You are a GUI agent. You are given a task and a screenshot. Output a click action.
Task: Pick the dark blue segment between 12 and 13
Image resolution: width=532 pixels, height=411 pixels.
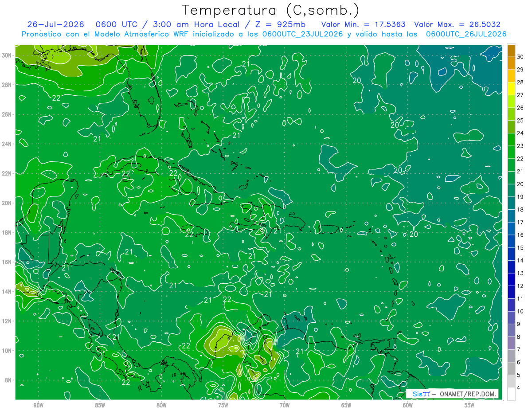(511, 280)
